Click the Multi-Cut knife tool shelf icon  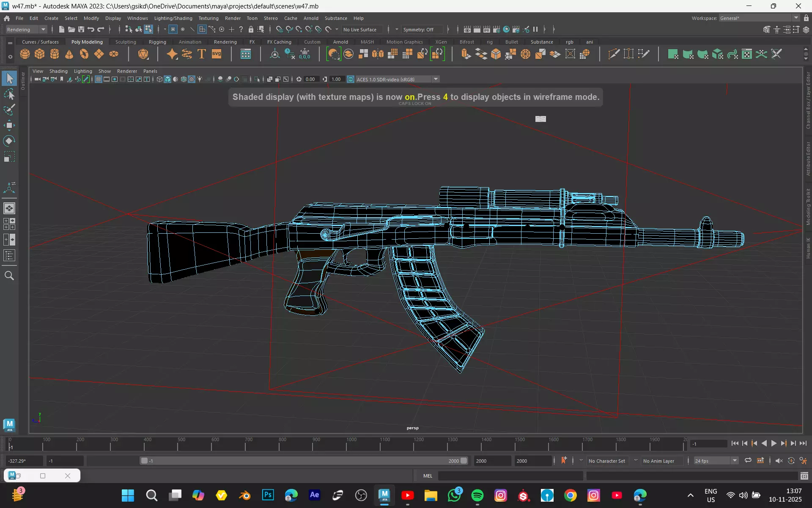tap(614, 54)
